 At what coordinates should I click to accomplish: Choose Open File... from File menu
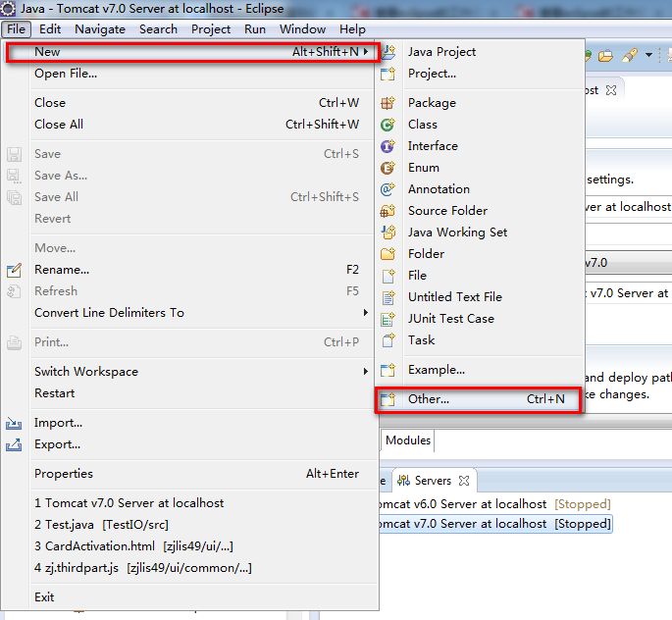(188, 74)
